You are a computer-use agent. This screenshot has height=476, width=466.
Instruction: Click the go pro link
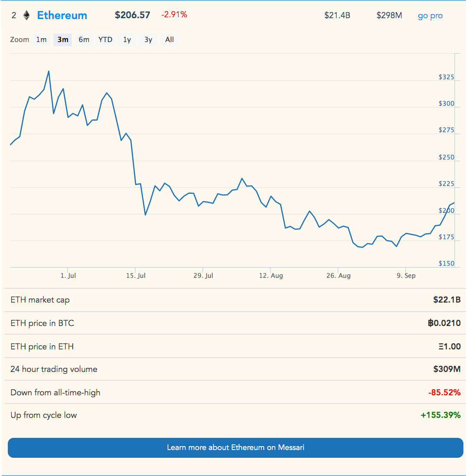click(x=430, y=16)
